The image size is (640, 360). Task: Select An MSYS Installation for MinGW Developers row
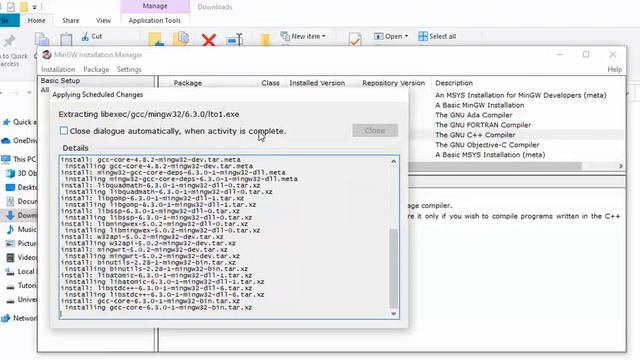[x=520, y=95]
